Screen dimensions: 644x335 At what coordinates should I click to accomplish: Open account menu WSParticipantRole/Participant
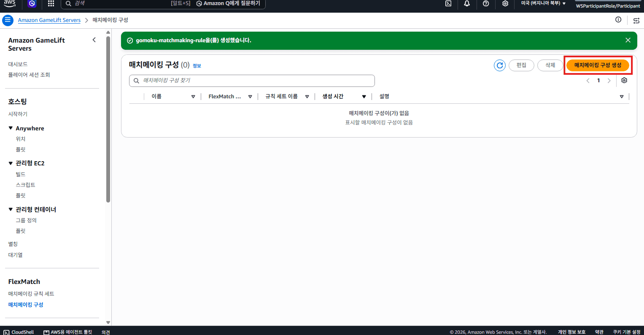(x=608, y=6)
